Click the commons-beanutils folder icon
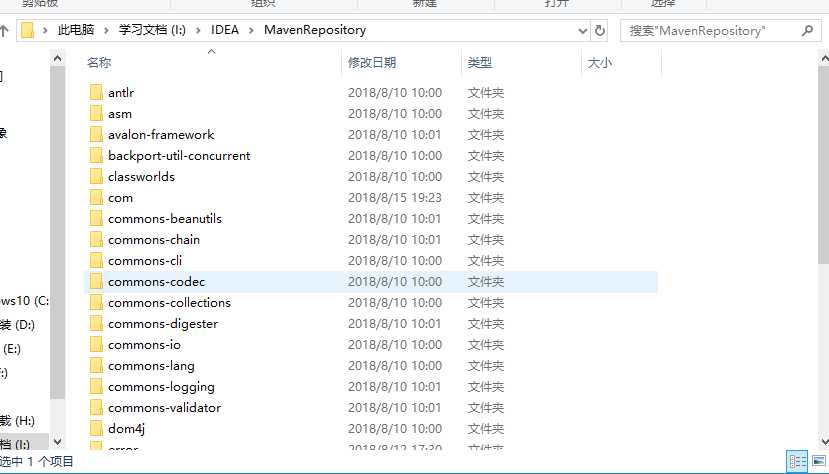 (96, 219)
